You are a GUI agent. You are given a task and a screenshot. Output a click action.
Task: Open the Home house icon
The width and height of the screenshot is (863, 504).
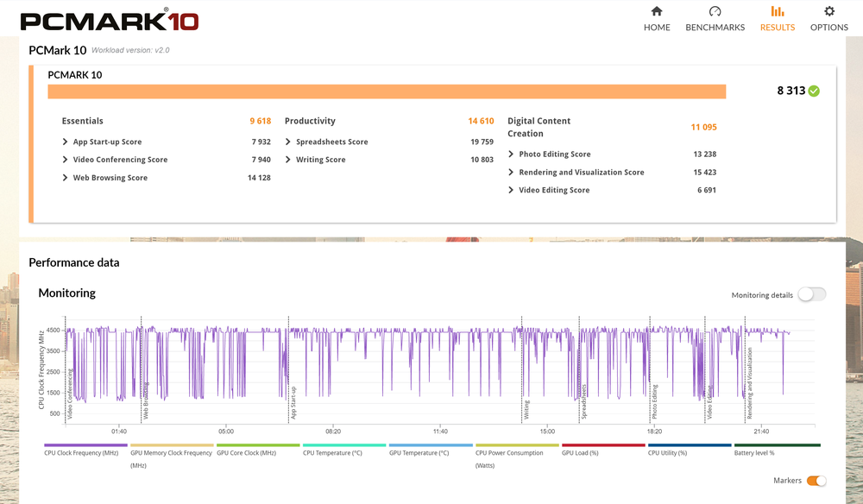click(x=657, y=11)
